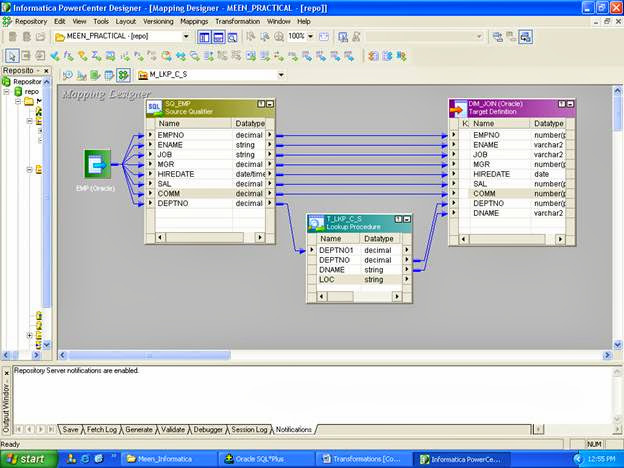This screenshot has width=624, height=468.
Task: Switch to the Debugger output tab
Action: coord(208,429)
